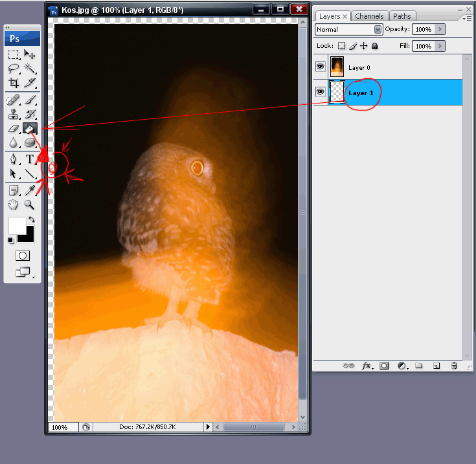Click the foreground white color swatch

pyautogui.click(x=16, y=226)
